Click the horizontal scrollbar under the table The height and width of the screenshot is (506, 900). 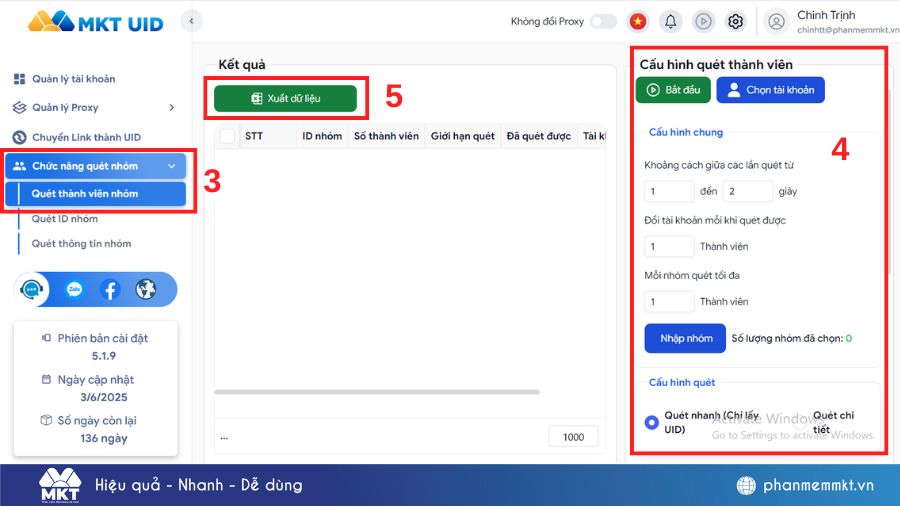point(377,392)
